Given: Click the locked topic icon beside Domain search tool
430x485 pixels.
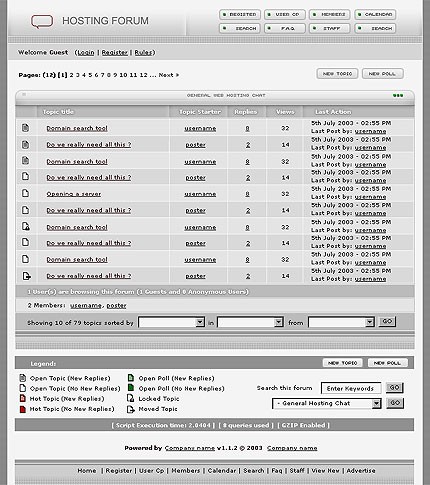Looking at the screenshot, I should click(26, 226).
